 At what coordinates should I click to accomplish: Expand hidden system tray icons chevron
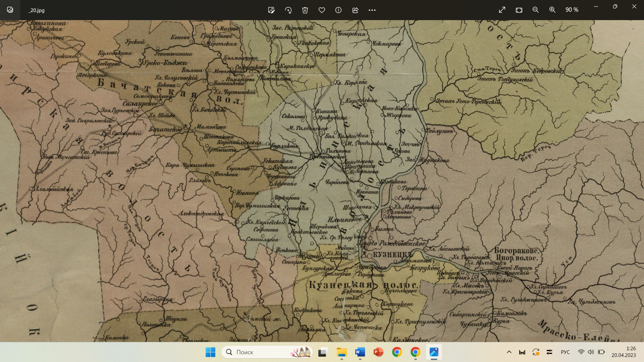(509, 352)
